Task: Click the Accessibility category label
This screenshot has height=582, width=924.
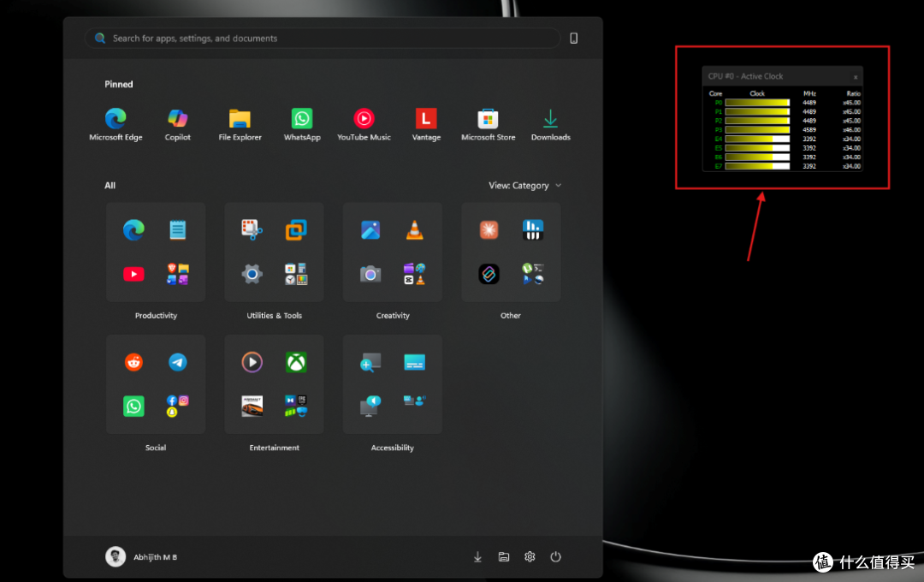Action: coord(393,448)
